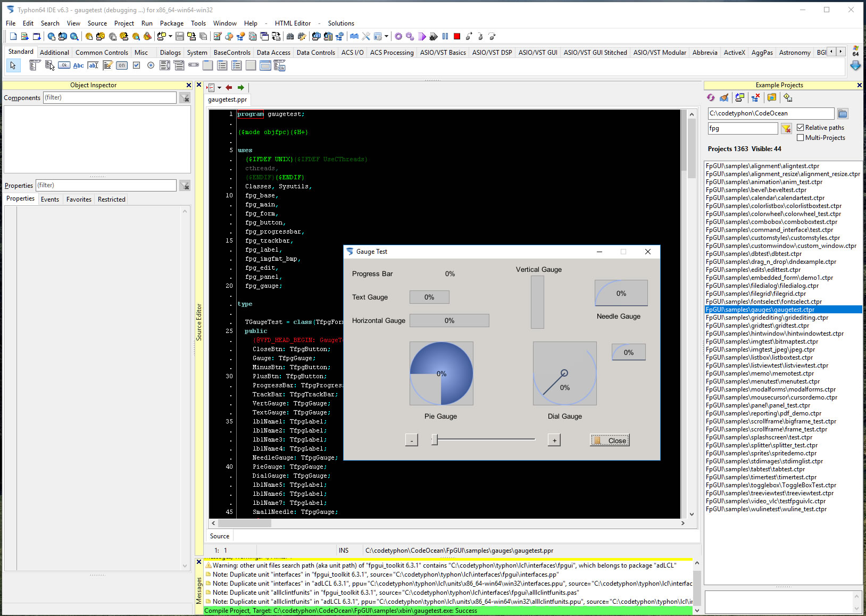
Task: Click the source editor horizontal scrollbar thumb
Action: pos(245,523)
